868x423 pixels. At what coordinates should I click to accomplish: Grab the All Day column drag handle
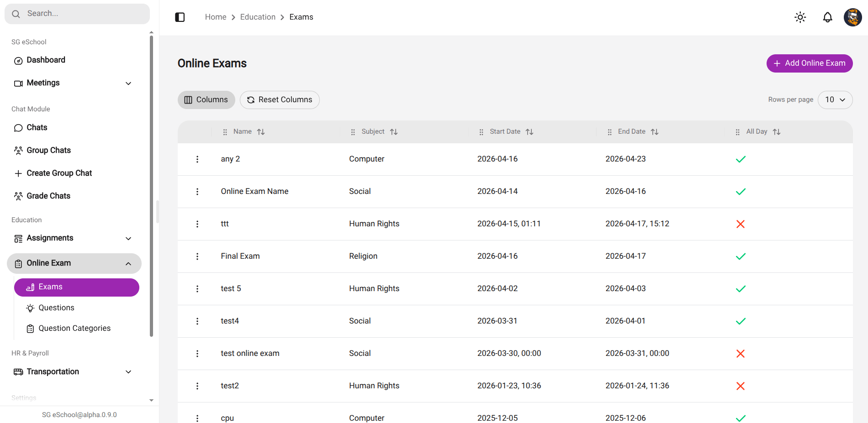point(737,132)
